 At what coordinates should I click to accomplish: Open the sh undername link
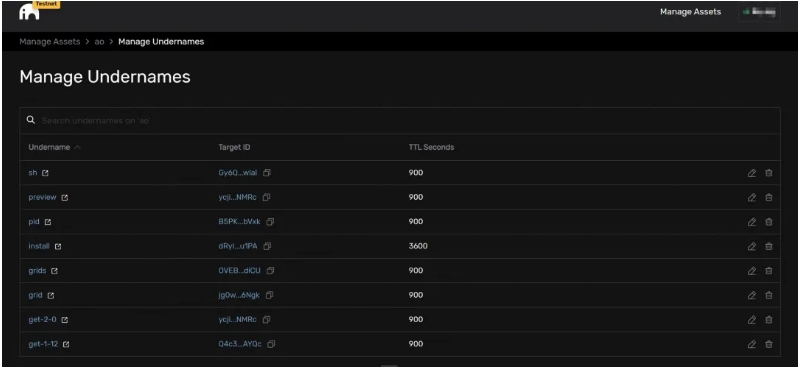pos(33,173)
